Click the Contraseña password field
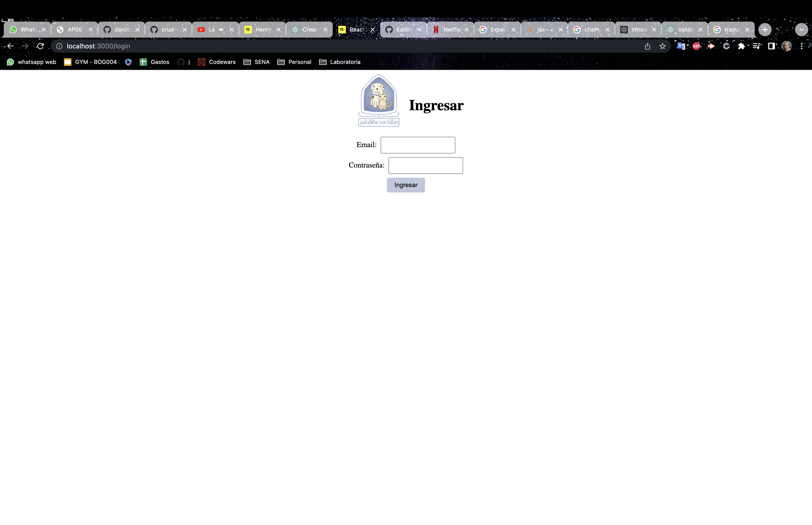 (425, 165)
